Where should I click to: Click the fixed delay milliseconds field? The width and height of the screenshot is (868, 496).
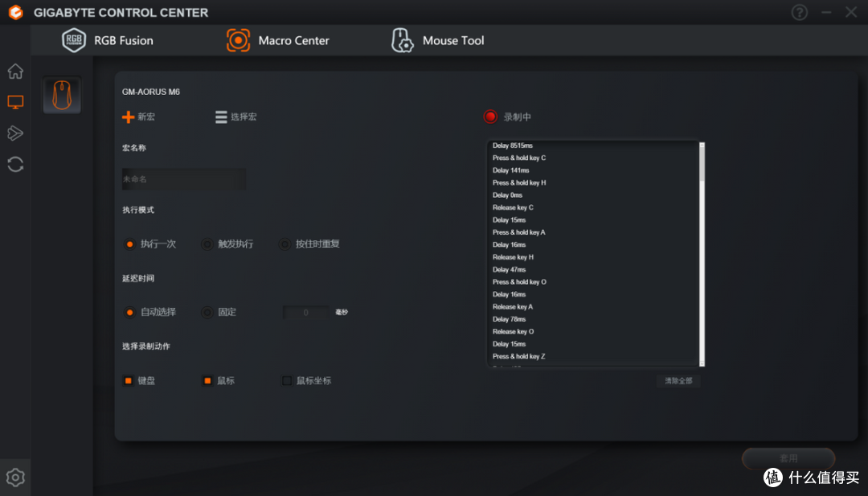click(305, 313)
